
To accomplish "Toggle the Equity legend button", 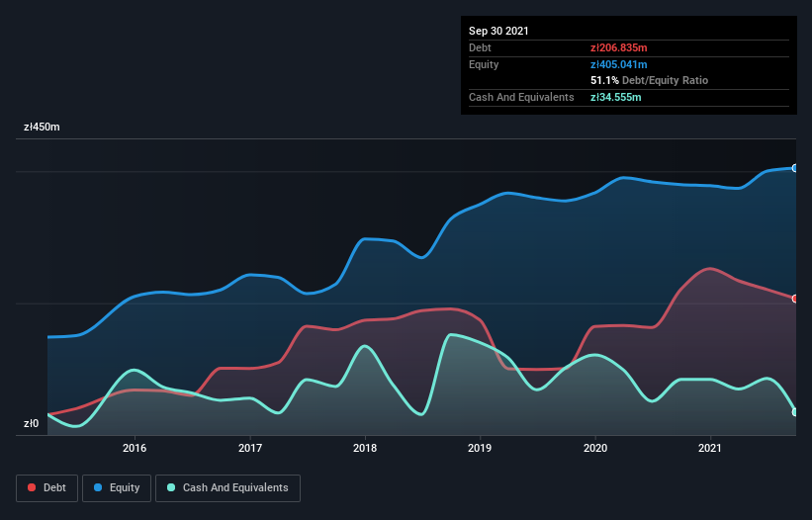I will 117,488.
